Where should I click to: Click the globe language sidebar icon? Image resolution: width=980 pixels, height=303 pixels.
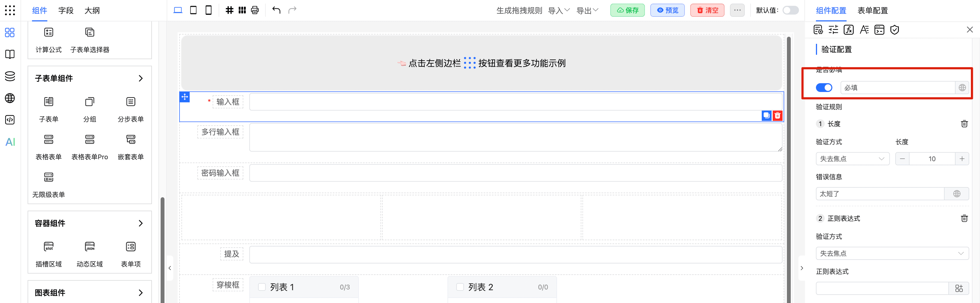pos(10,98)
